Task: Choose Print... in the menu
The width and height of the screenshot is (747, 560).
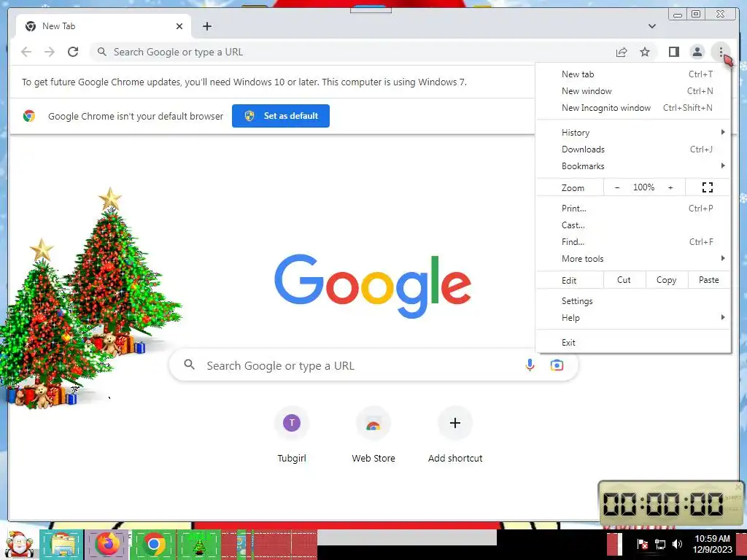Action: [633, 208]
